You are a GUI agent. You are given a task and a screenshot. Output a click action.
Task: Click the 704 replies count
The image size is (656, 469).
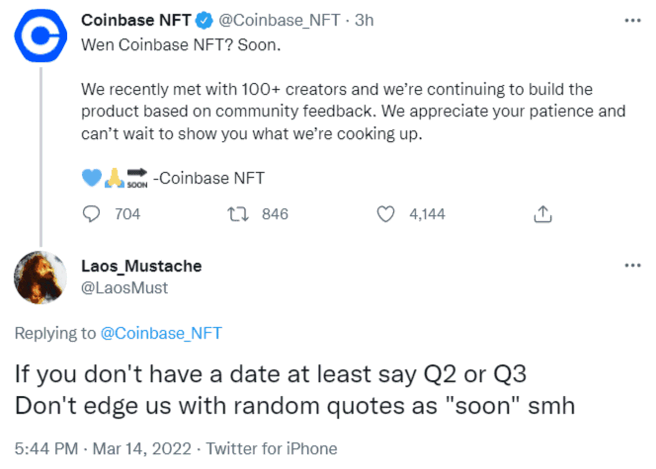point(127,214)
